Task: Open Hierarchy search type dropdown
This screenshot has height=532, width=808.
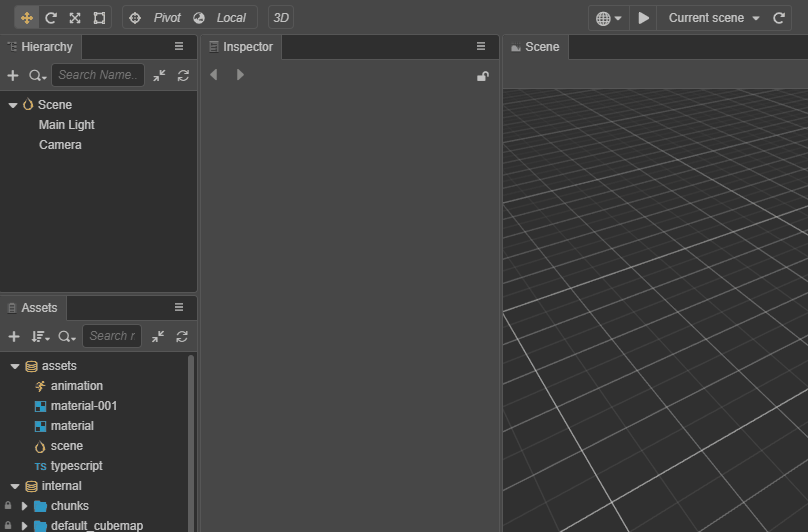Action: 37,75
